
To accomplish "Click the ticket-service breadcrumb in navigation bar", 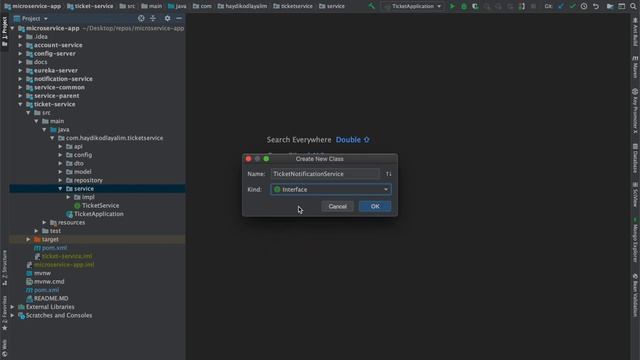I will [90, 6].
